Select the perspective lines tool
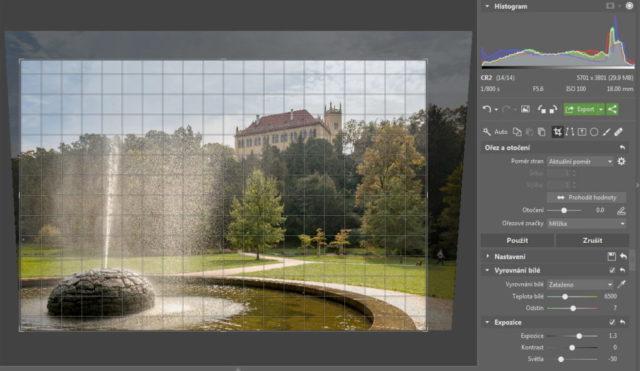Image resolution: width=640 pixels, height=371 pixels. pyautogui.click(x=569, y=132)
